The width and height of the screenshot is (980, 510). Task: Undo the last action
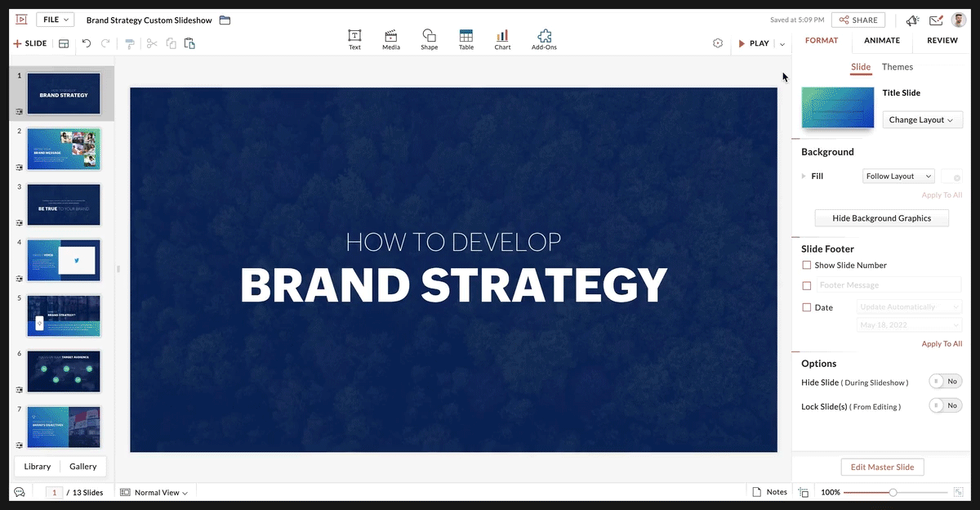click(x=87, y=43)
